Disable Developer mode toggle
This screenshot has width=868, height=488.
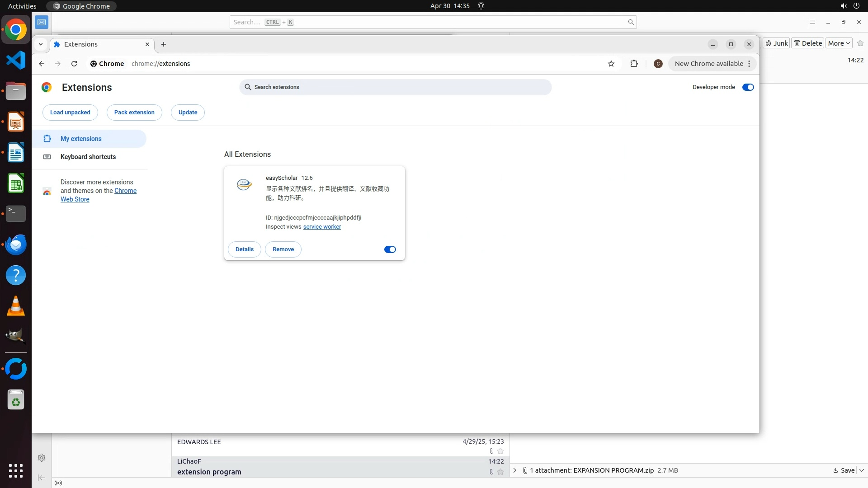click(x=748, y=87)
